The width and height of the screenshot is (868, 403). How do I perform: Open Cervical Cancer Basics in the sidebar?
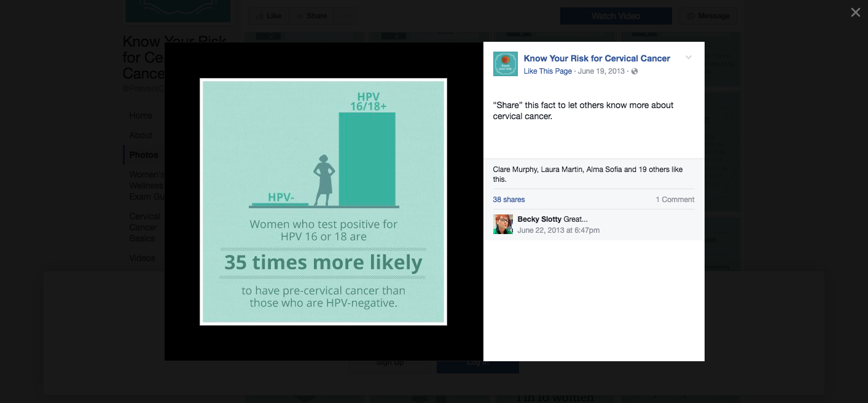[x=144, y=227]
